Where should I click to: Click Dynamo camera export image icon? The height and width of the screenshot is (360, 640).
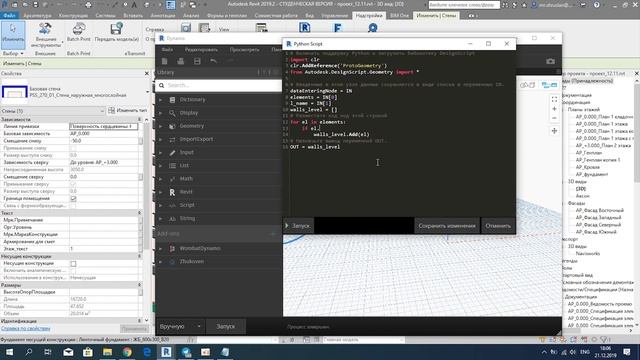tap(550, 61)
